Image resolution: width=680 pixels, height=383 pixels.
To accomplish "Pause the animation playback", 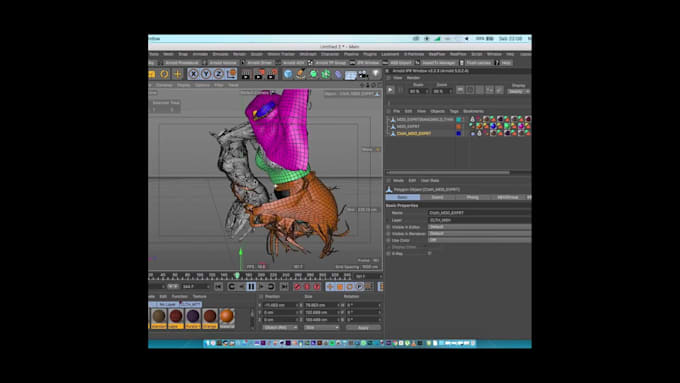I will (251, 286).
